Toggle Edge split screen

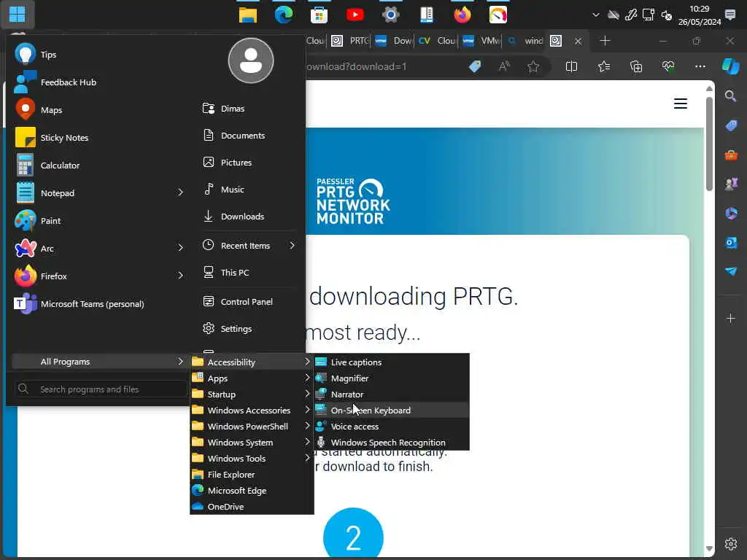coord(571,66)
